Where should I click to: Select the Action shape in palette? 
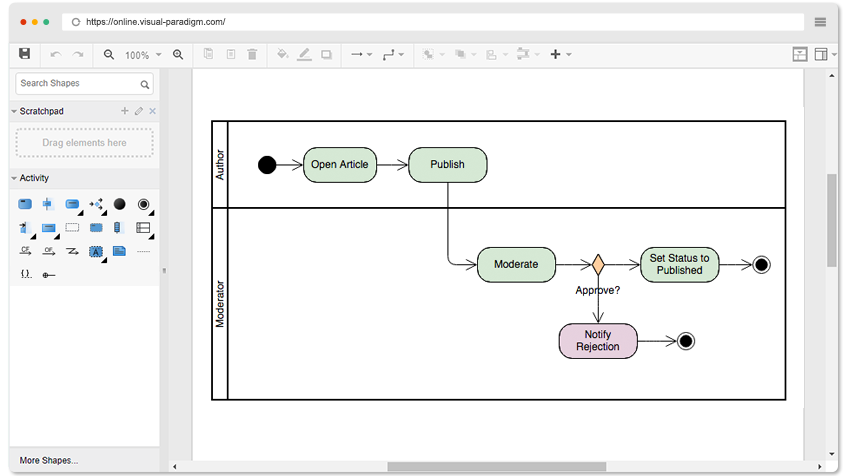pyautogui.click(x=72, y=204)
